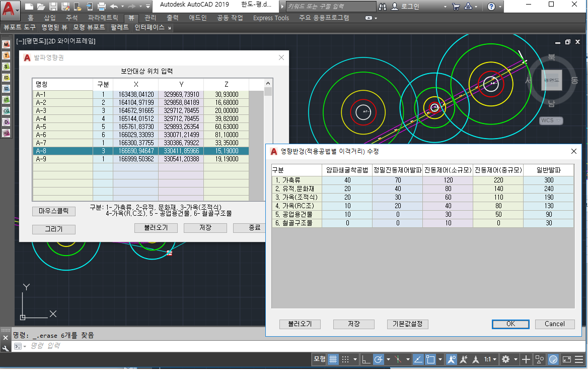Click the 'CG' icon in left toolbar

coord(7,111)
